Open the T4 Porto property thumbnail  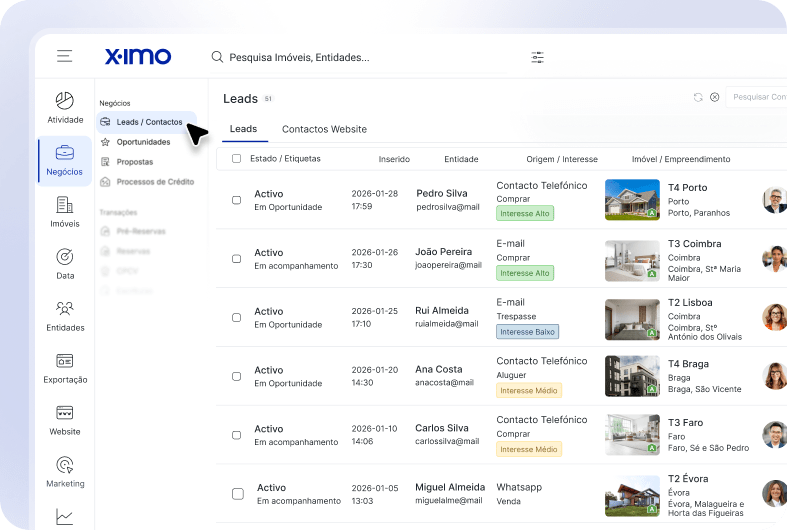coord(632,200)
